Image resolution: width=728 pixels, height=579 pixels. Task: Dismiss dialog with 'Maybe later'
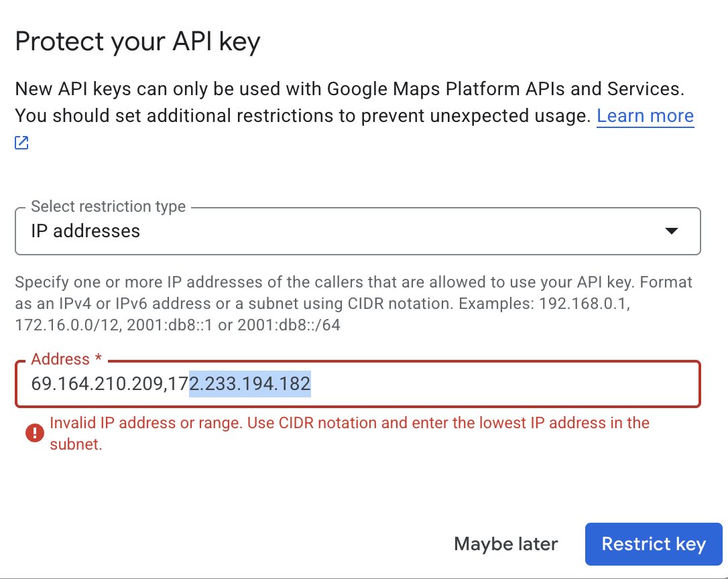505,543
